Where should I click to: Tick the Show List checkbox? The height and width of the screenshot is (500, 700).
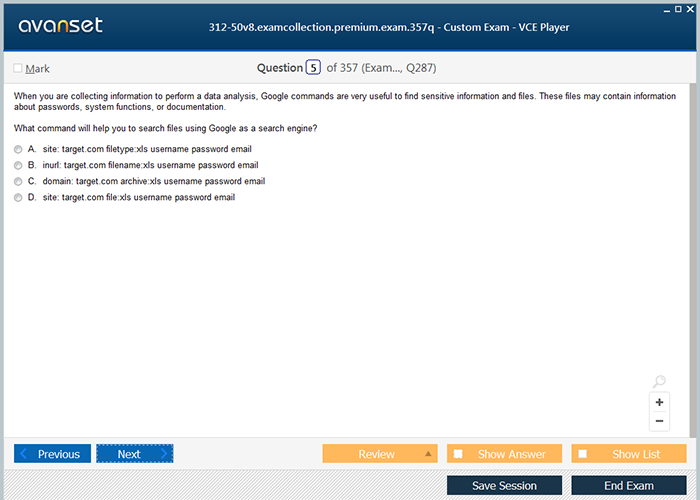click(x=583, y=454)
